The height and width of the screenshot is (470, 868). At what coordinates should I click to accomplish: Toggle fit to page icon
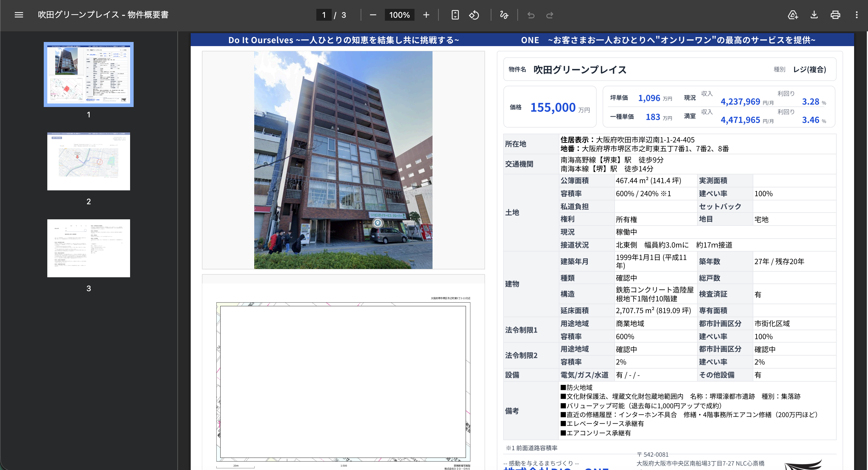(455, 15)
